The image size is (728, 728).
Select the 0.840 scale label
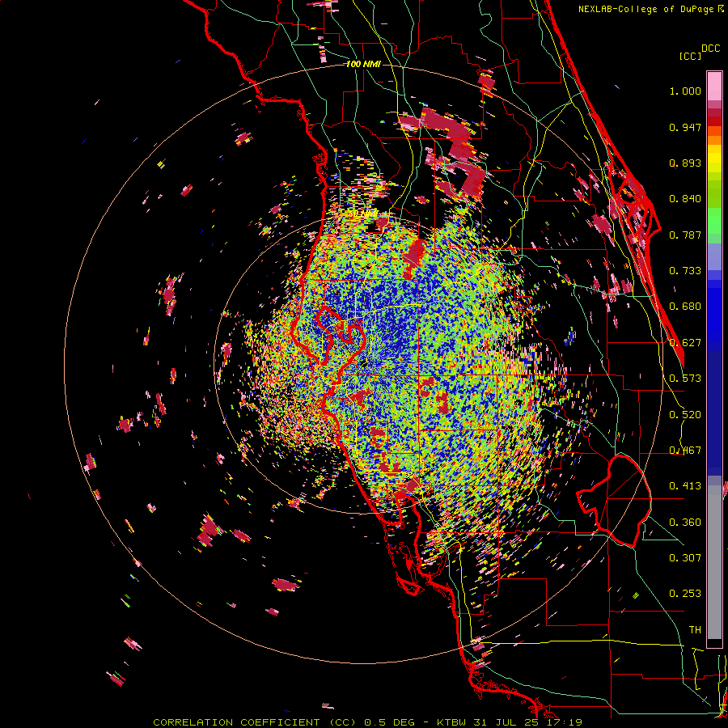coord(685,199)
